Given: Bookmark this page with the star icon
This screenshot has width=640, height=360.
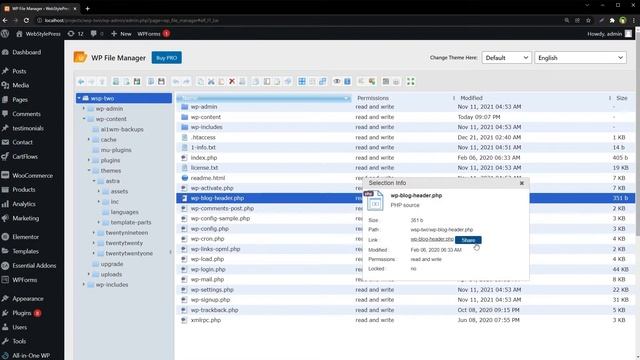Looking at the screenshot, I should pos(588,20).
